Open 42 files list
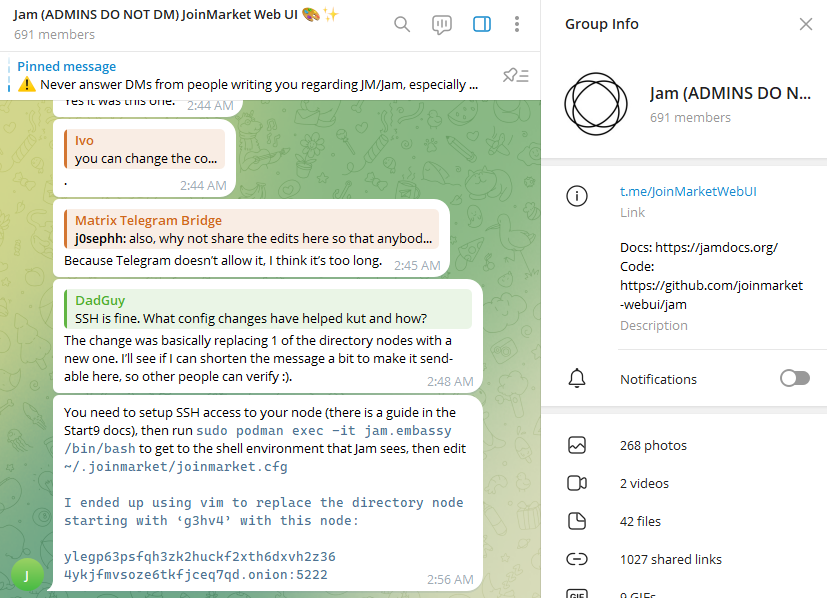 640,522
